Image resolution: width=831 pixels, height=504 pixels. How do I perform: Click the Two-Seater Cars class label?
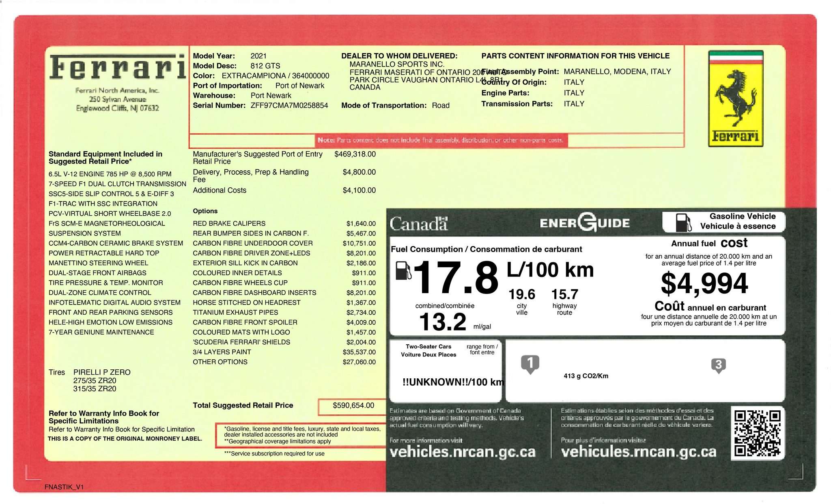[428, 347]
